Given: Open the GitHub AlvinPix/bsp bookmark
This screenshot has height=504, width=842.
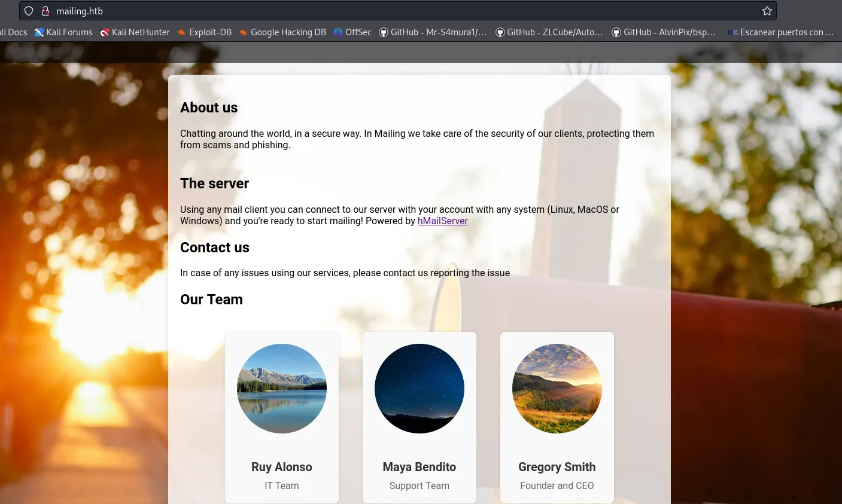Looking at the screenshot, I should [x=664, y=32].
